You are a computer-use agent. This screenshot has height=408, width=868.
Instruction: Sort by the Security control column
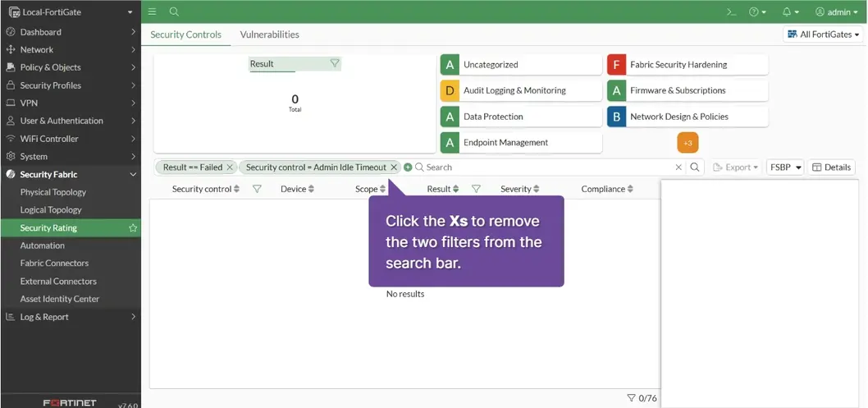pos(205,189)
